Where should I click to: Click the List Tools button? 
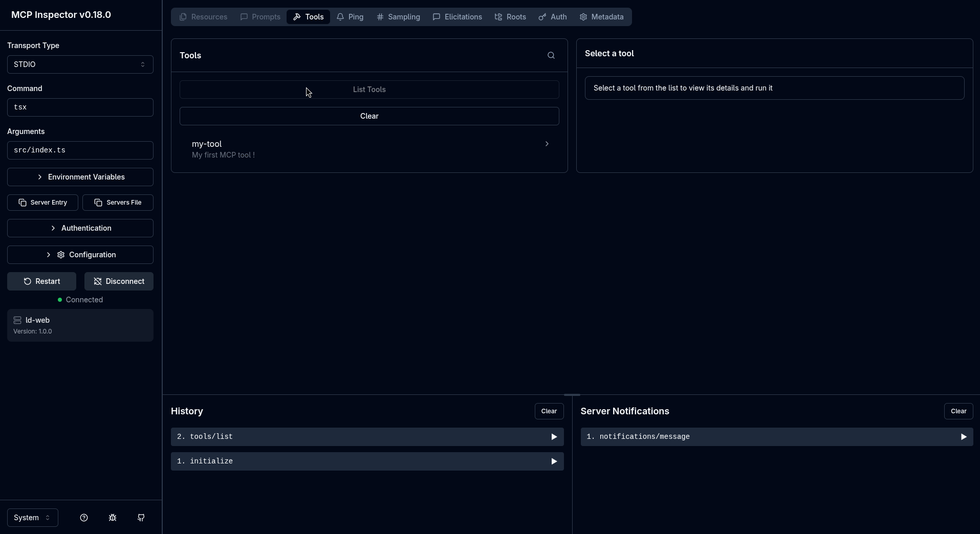(x=369, y=90)
